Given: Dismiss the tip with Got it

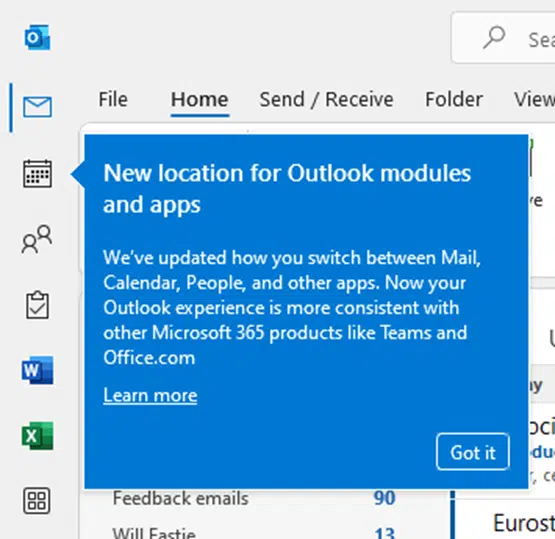Looking at the screenshot, I should pos(473,452).
